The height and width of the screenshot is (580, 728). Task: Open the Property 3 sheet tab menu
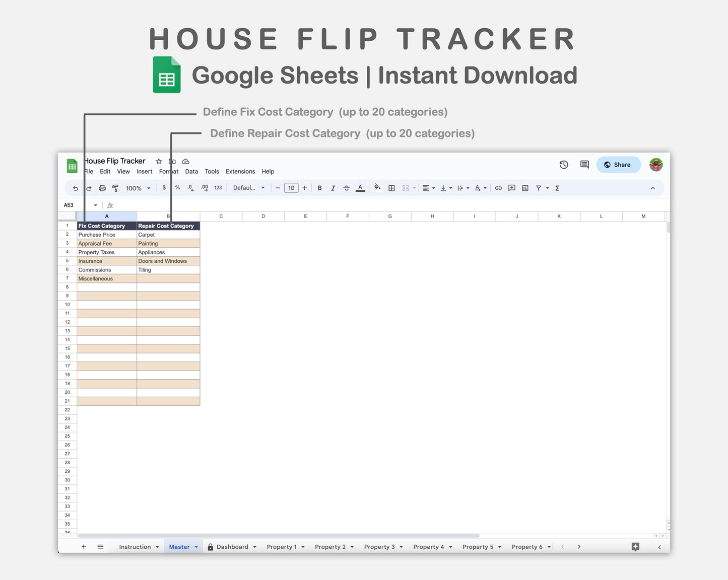pyautogui.click(x=401, y=547)
